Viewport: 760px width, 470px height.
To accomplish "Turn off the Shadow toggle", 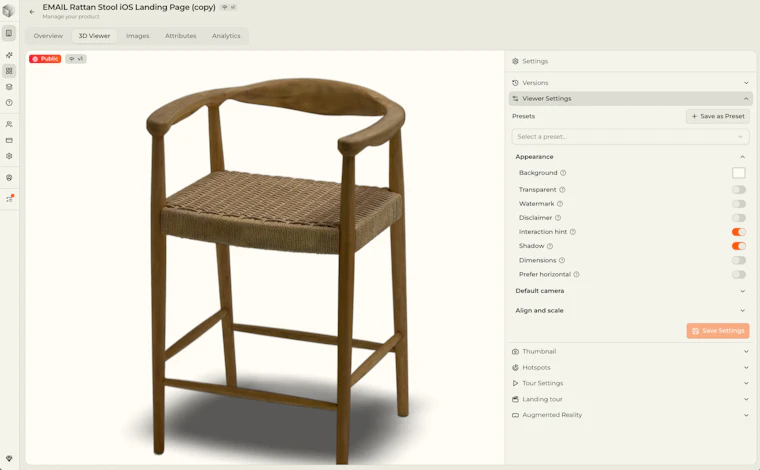I will [739, 246].
